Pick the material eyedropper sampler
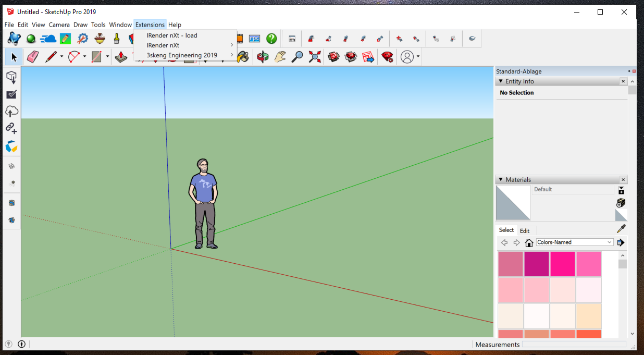The height and width of the screenshot is (355, 644). [x=621, y=229]
